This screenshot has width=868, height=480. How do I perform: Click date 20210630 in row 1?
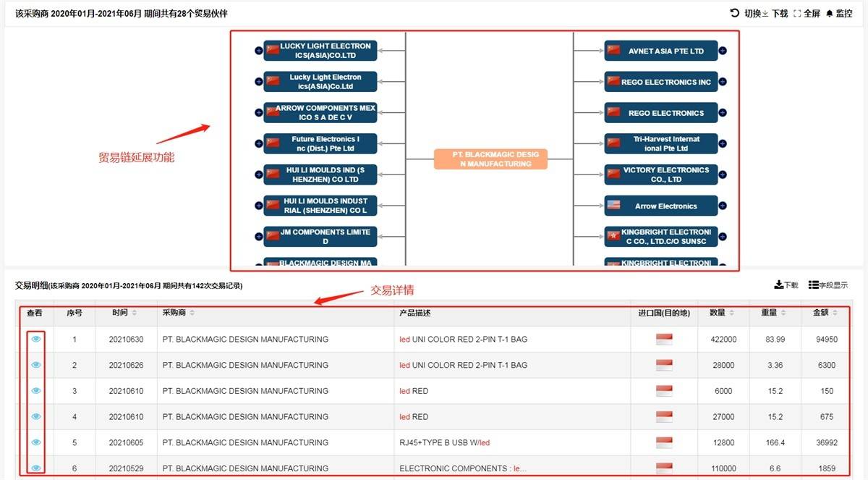[x=126, y=340]
